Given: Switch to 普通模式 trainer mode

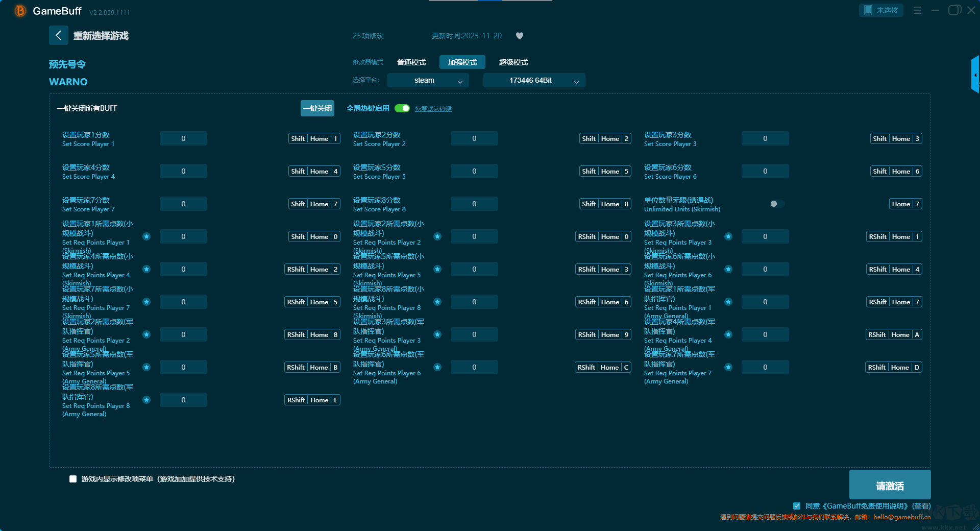Looking at the screenshot, I should (411, 62).
